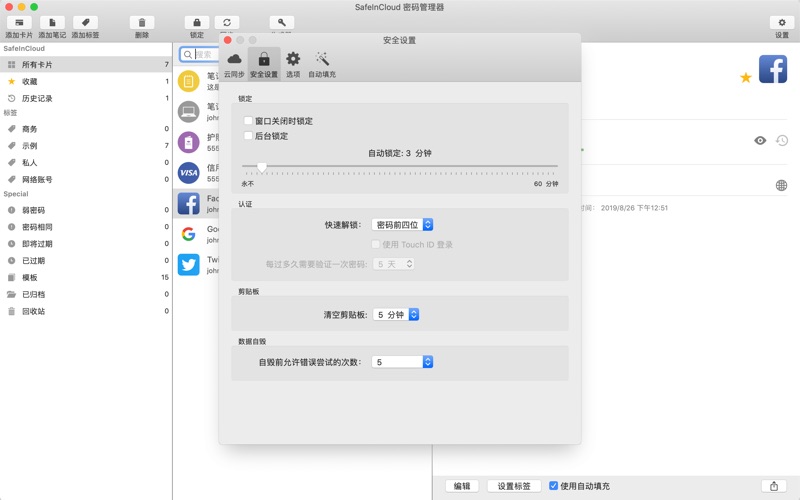Click the password history clock icon
800x500 pixels.
[x=782, y=141]
